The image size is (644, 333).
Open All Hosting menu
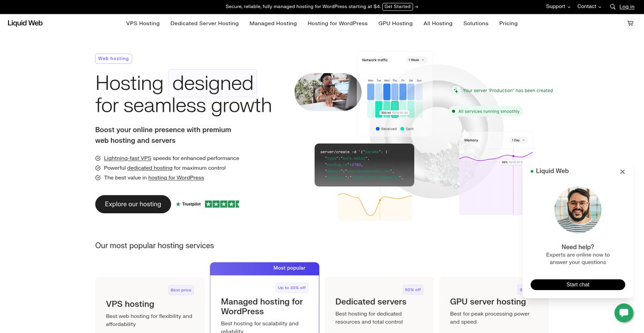pos(438,24)
